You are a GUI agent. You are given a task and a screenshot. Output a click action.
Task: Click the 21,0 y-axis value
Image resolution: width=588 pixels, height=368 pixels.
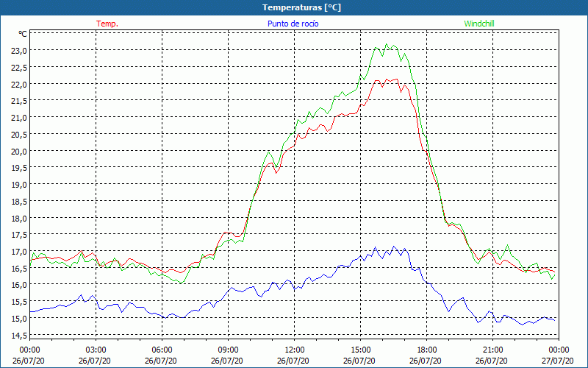point(19,118)
